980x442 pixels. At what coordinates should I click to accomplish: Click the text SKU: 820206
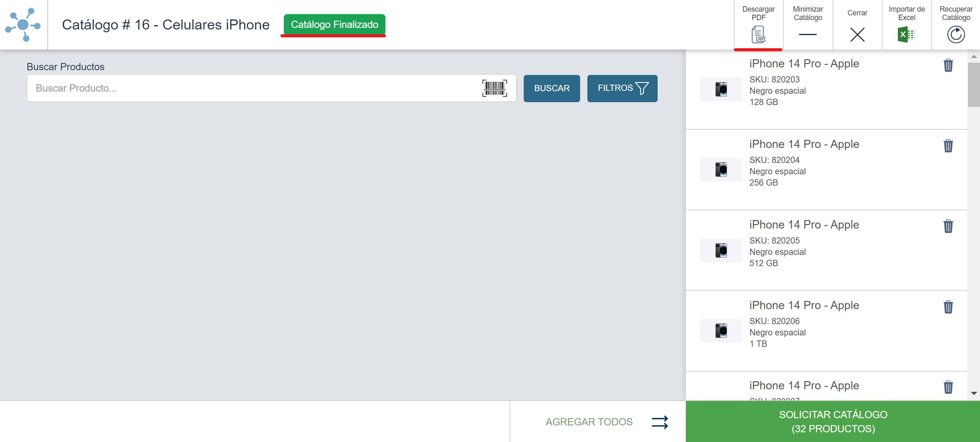point(774,321)
